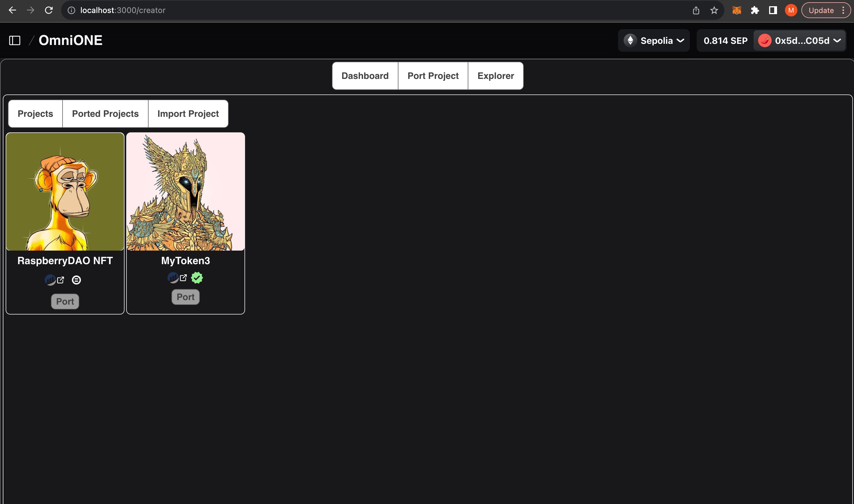Click the green checkmark icon on MyToken3
This screenshot has width=854, height=504.
pos(198,277)
